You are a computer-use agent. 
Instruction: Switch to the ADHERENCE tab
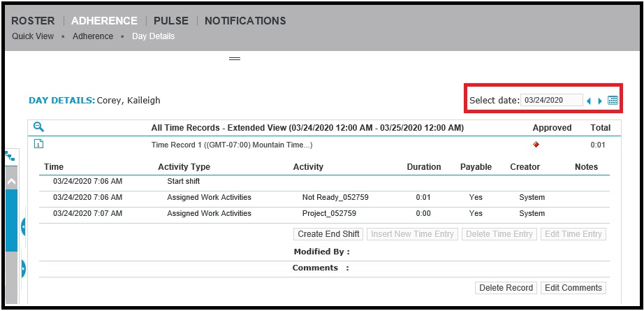pos(104,21)
